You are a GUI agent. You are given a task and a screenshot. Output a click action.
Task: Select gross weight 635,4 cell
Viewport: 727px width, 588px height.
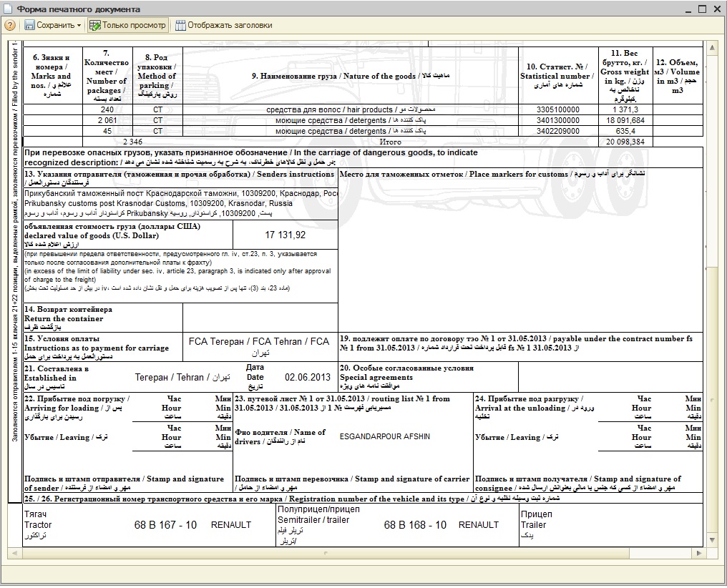pyautogui.click(x=625, y=131)
